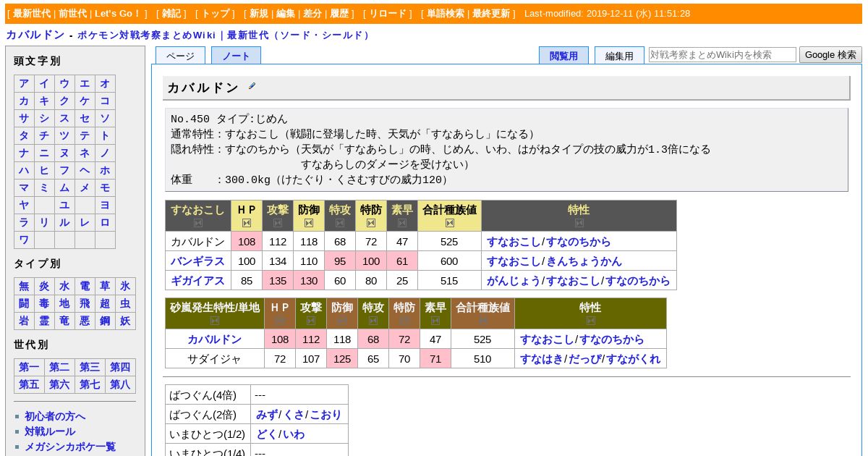Open Let's Go! in the top menu

click(117, 14)
